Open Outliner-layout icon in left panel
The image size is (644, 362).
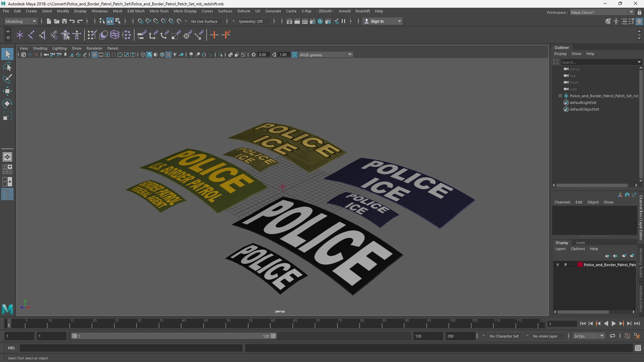click(x=7, y=194)
